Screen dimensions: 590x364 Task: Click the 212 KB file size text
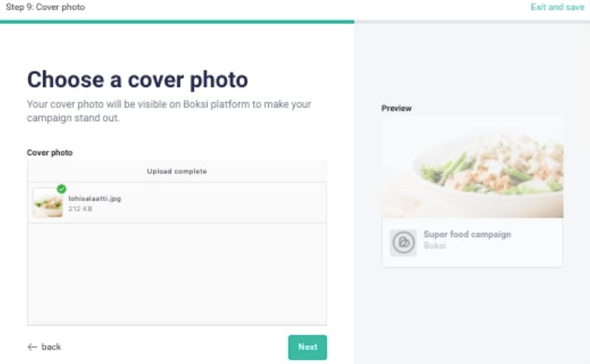80,209
